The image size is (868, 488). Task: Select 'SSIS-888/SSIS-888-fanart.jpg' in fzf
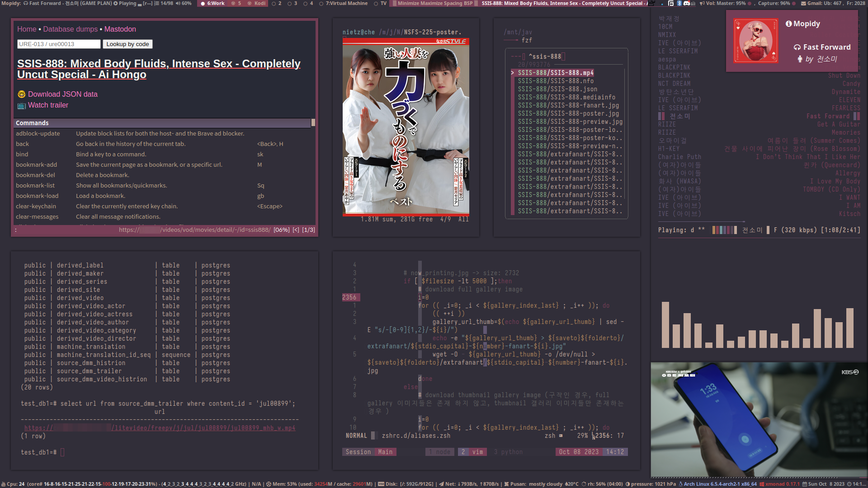click(568, 105)
